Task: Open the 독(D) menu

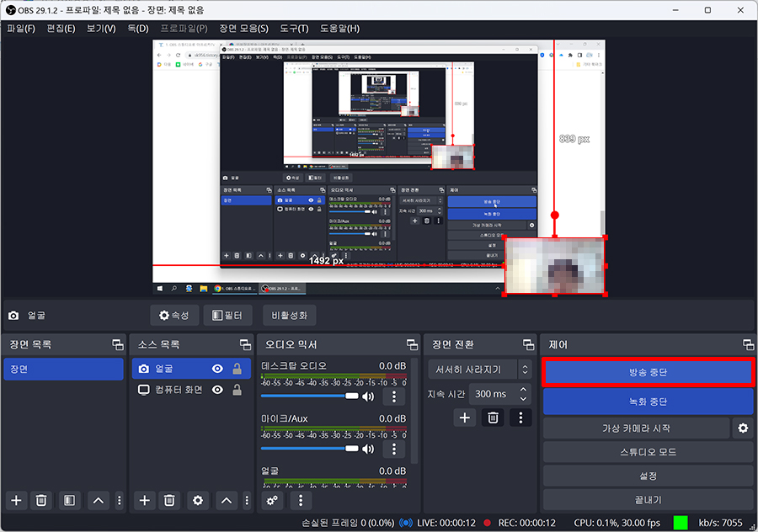Action: [x=138, y=29]
